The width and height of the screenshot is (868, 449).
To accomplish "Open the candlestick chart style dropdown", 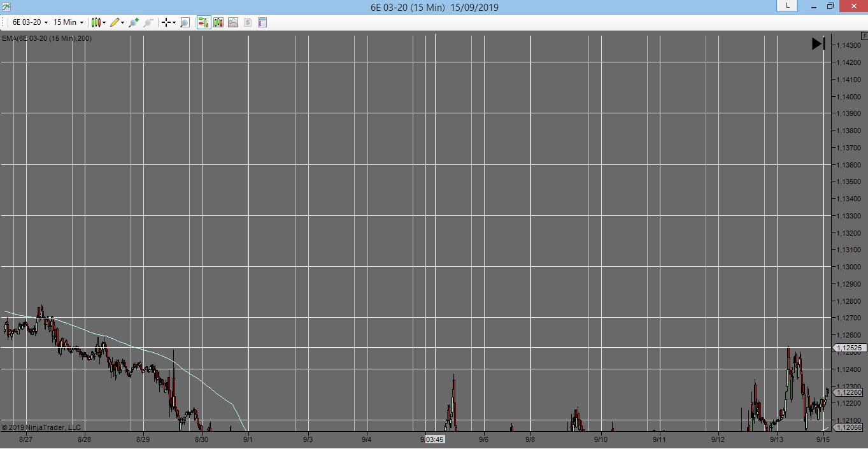I will point(97,22).
